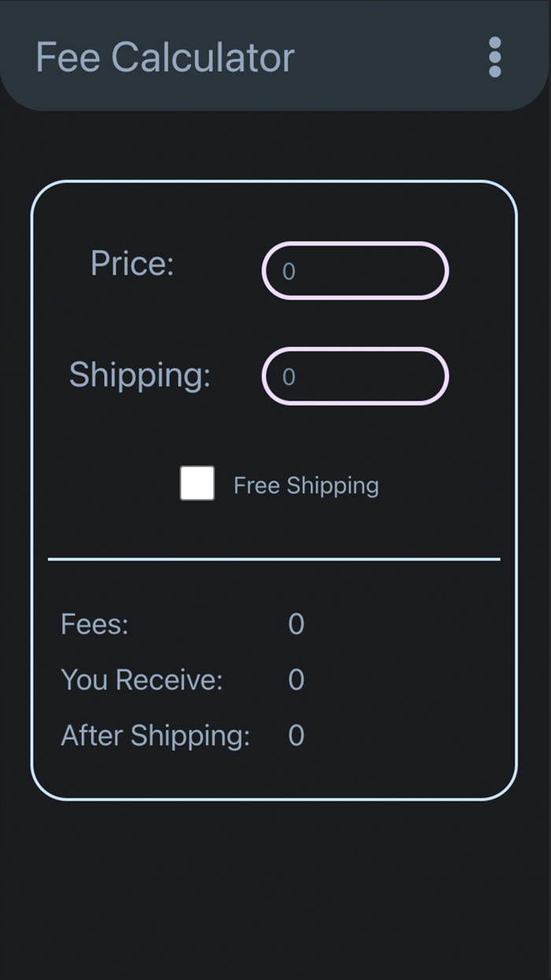
Task: Click the After Shipping value
Action: coord(296,735)
